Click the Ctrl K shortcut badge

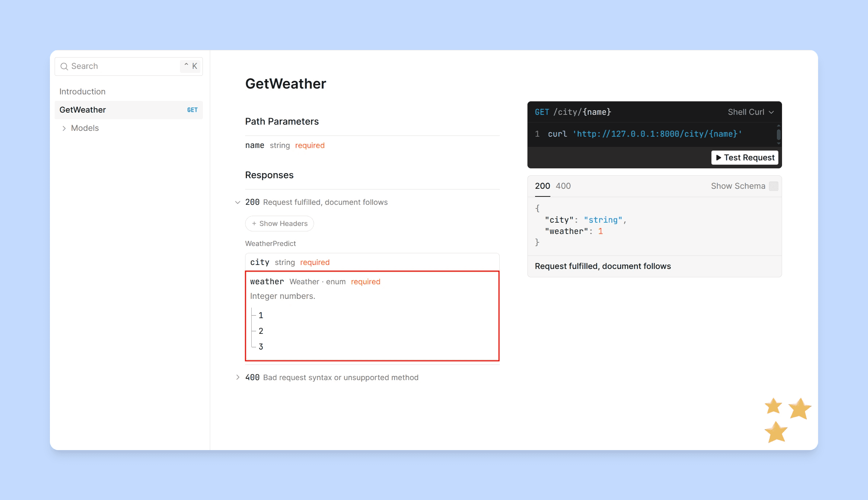[x=191, y=66]
